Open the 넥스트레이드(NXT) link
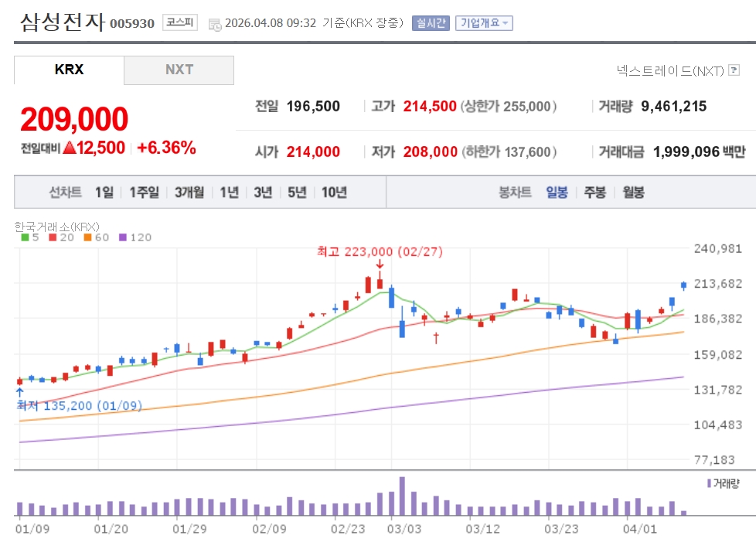The width and height of the screenshot is (756, 549). point(669,71)
